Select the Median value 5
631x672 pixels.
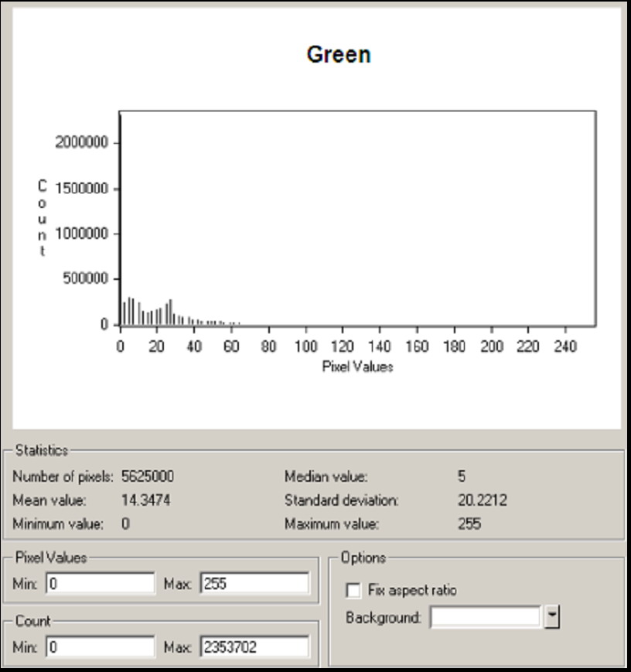tap(461, 476)
